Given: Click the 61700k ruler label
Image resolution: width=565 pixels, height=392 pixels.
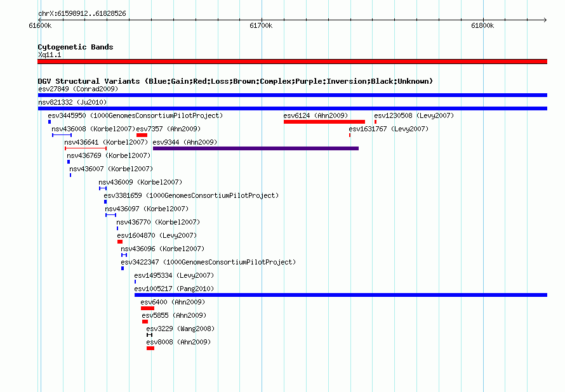Looking at the screenshot, I should point(261,25).
